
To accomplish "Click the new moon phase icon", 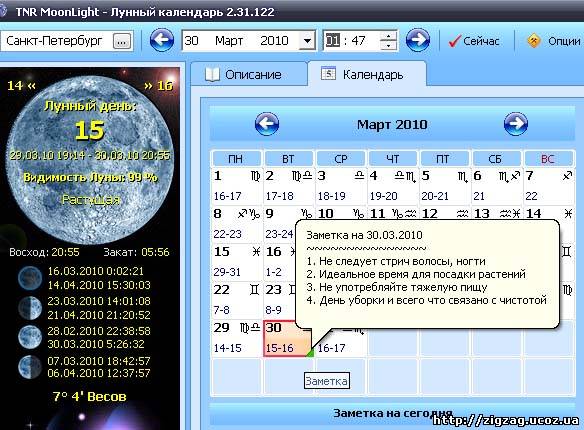I will 30,278.
